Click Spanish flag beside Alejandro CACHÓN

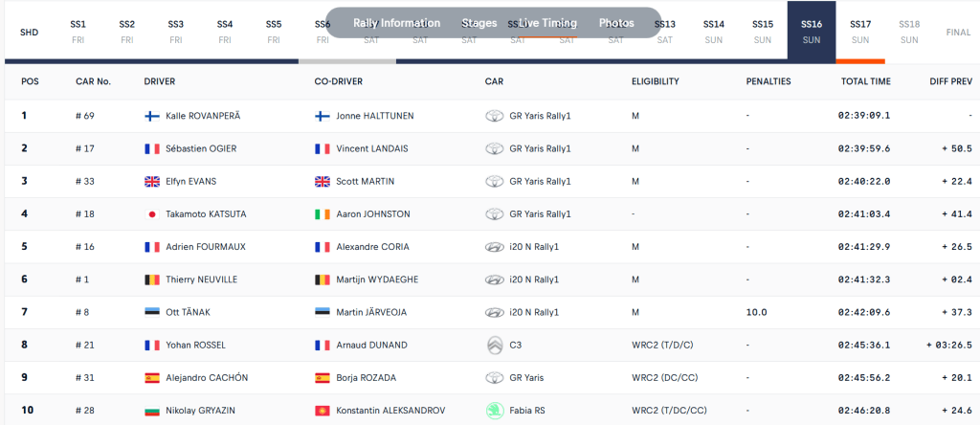(x=151, y=377)
